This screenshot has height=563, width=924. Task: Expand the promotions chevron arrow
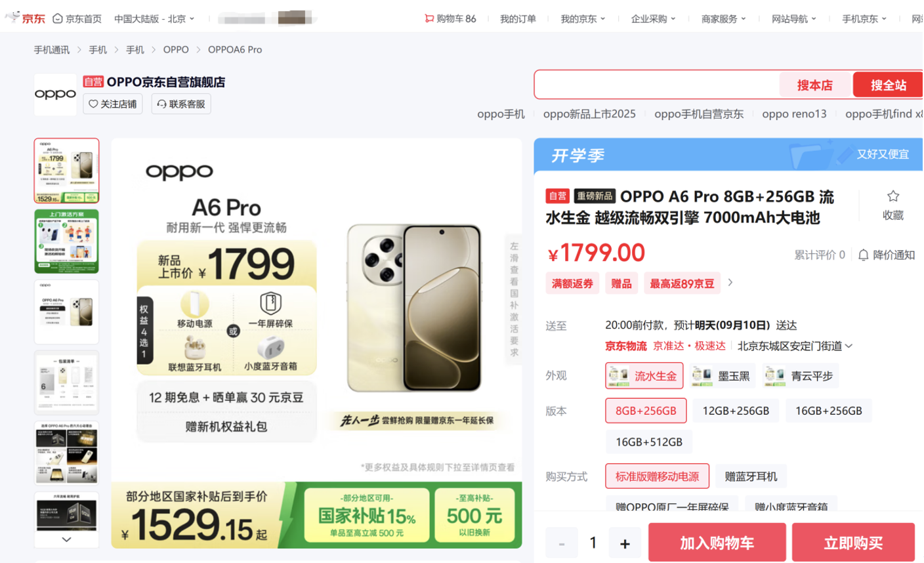730,282
